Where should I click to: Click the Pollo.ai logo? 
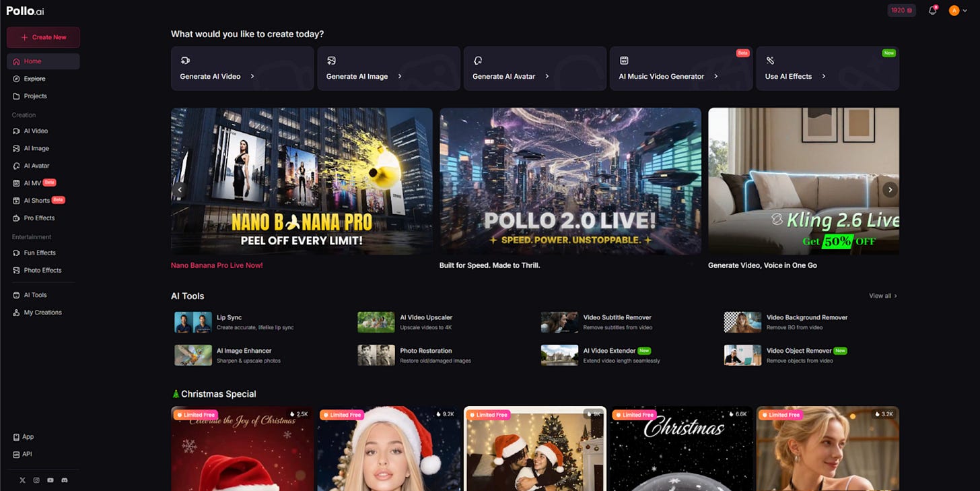[x=26, y=11]
